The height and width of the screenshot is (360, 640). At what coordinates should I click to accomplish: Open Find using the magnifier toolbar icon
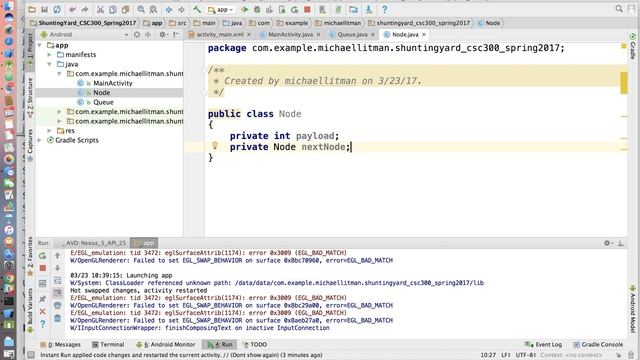pos(141,9)
